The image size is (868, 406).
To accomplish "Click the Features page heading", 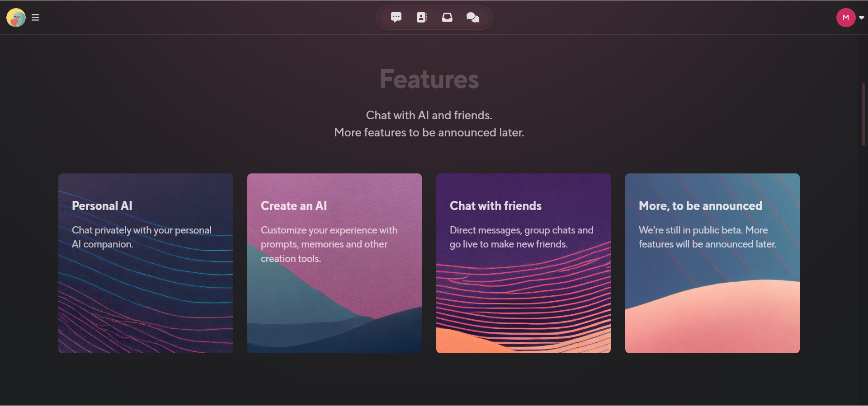I will tap(429, 79).
